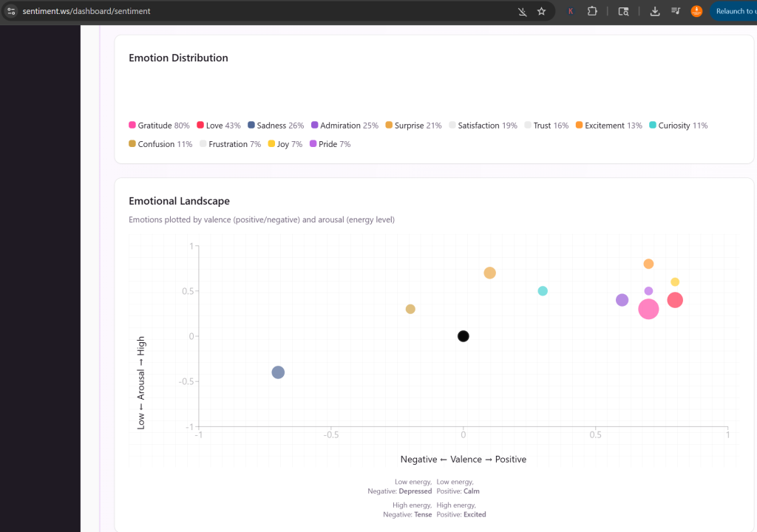Click the tab search icon in toolbar
757x532 pixels.
click(623, 12)
